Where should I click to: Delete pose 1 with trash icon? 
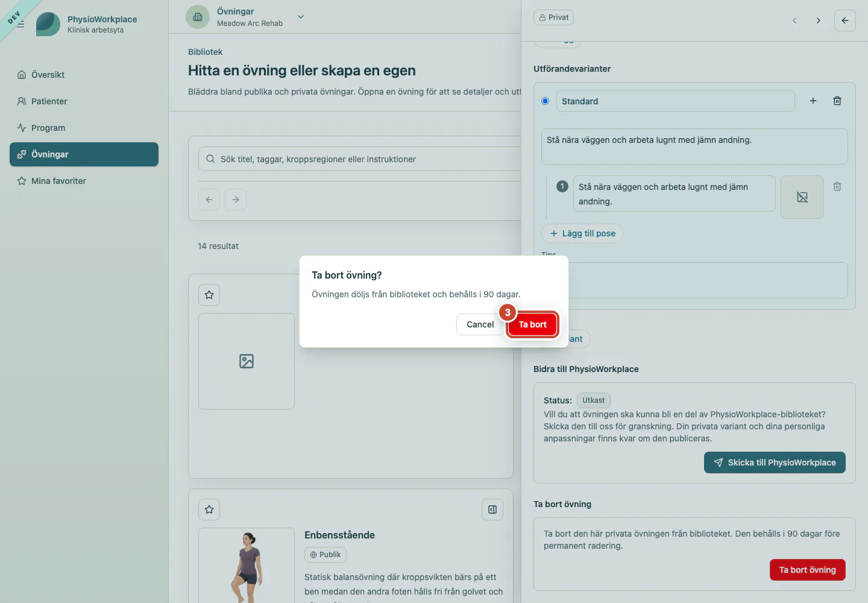coord(837,186)
